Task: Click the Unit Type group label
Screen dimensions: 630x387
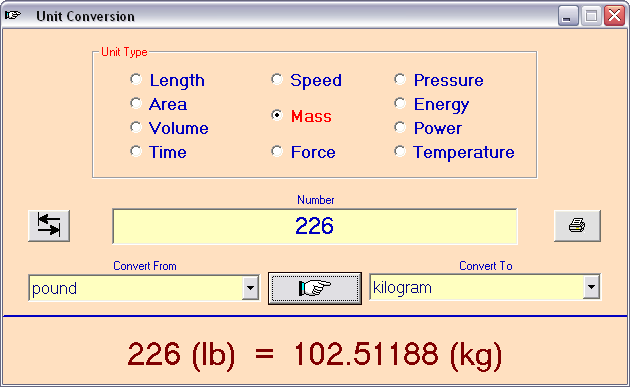Action: [124, 52]
